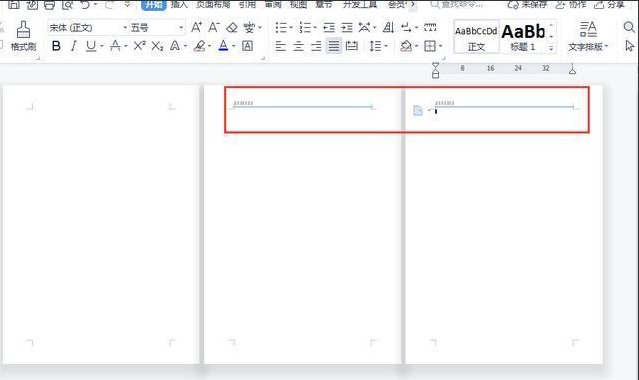Click the tab stops ruler icon
The image size is (639, 380).
click(x=430, y=28)
